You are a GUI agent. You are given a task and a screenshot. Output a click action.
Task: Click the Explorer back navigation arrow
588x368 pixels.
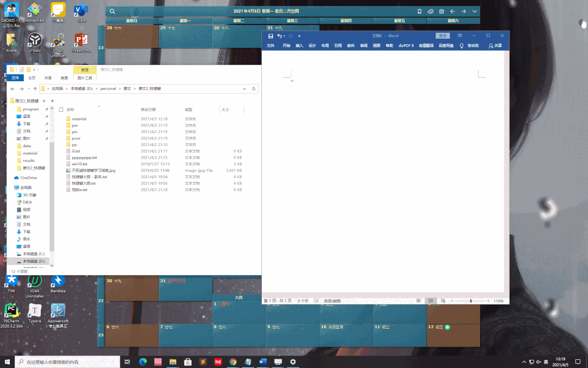point(13,89)
